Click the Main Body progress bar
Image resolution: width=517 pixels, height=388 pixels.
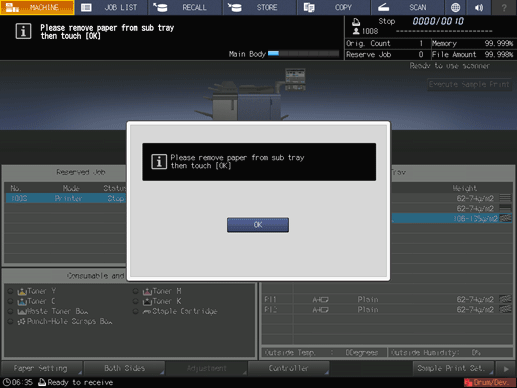303,53
